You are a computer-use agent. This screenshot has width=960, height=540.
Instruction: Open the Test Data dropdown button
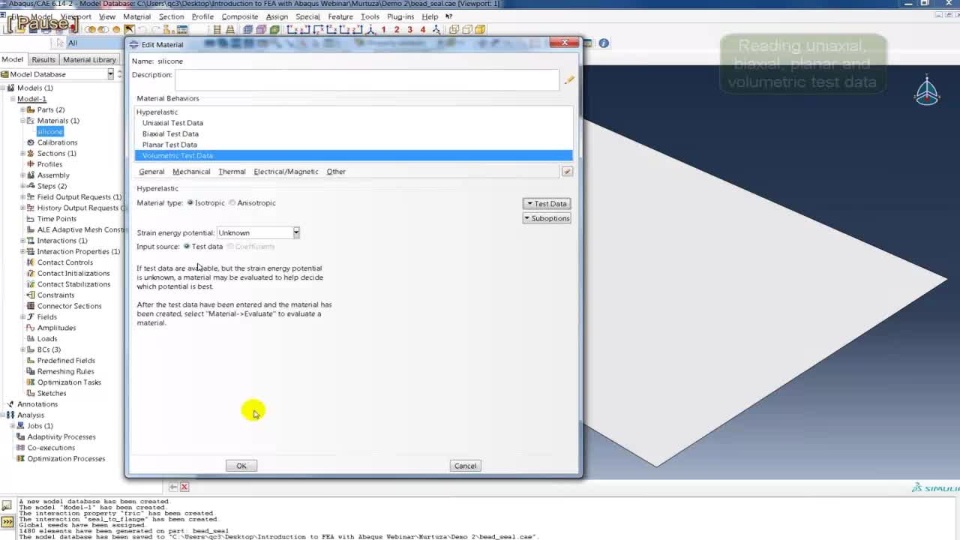pyautogui.click(x=547, y=203)
